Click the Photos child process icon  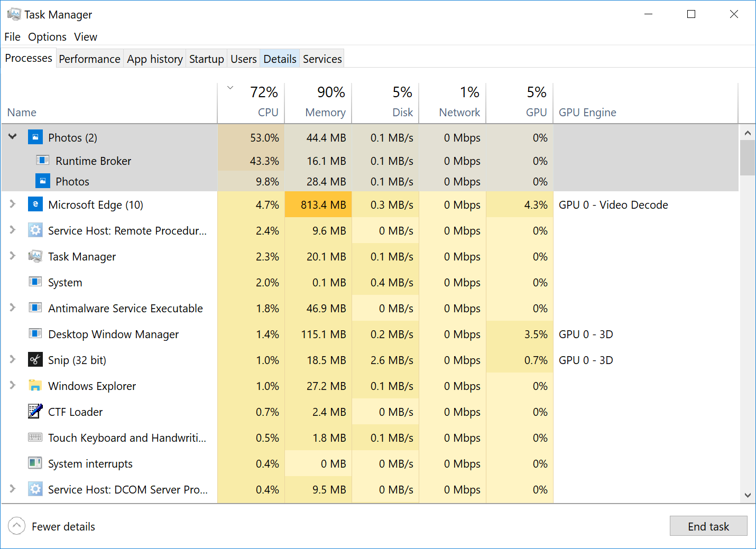43,181
